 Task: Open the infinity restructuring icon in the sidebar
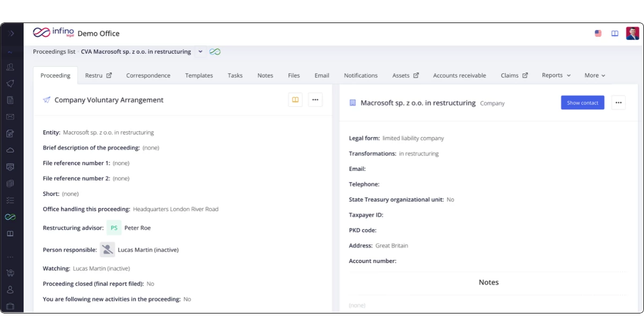pyautogui.click(x=10, y=217)
